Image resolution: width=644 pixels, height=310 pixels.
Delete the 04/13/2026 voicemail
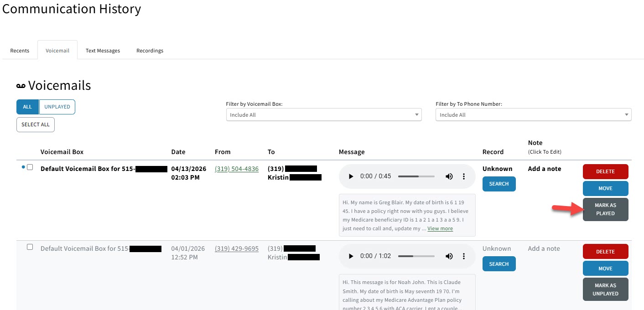(605, 171)
